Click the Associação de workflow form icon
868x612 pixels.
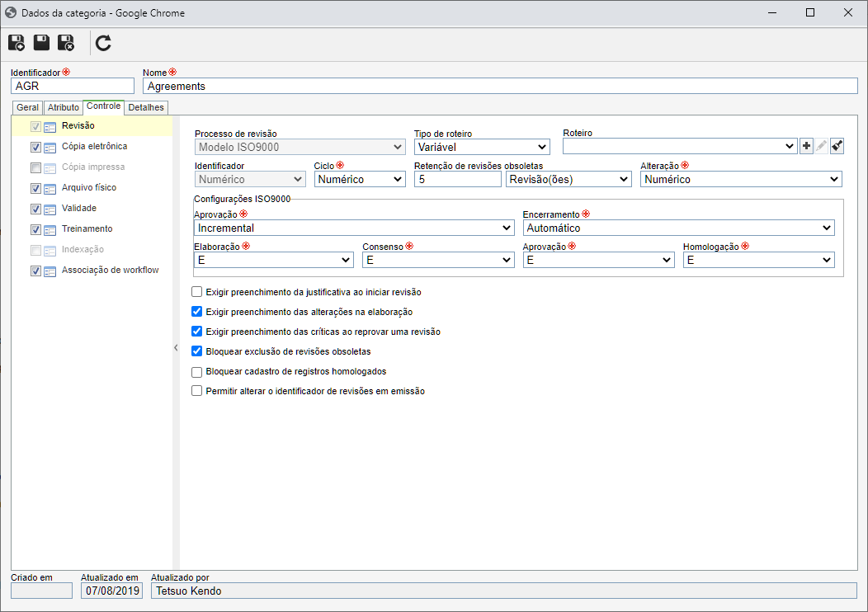50,271
